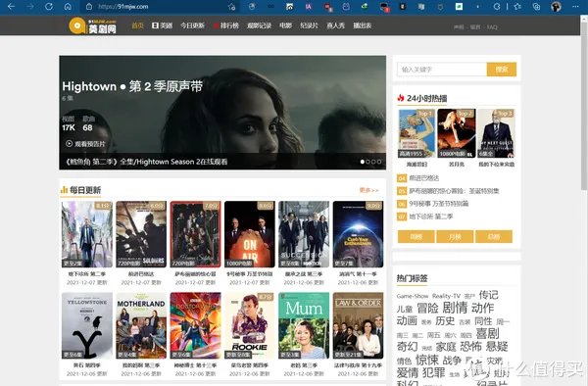
Task: Open the 观影记录 nav item
Action: [259, 25]
